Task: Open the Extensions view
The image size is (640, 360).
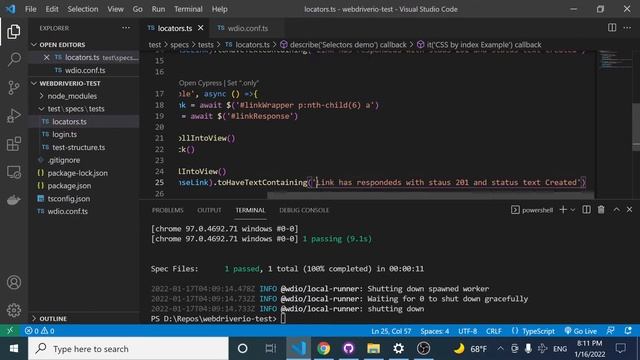Action: (x=13, y=144)
